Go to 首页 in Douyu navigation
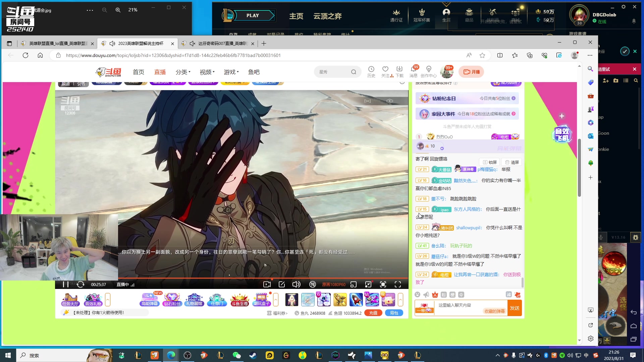The width and height of the screenshot is (644, 362). coord(139,72)
